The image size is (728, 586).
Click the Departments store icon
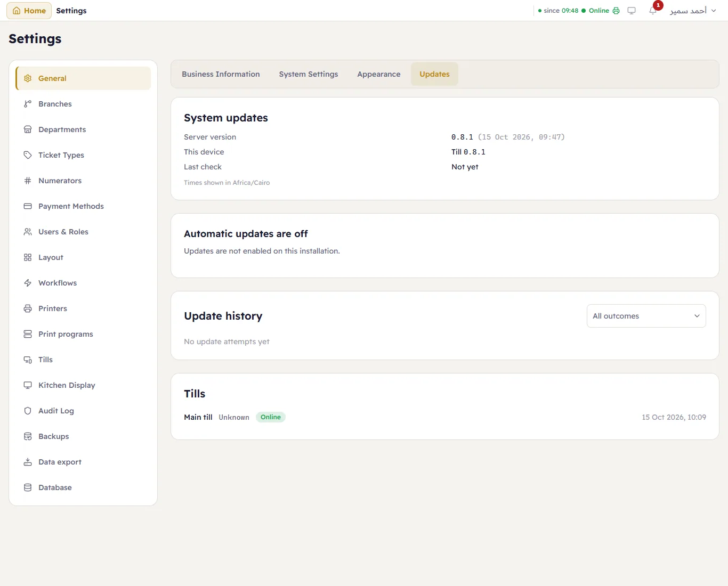[x=28, y=129]
